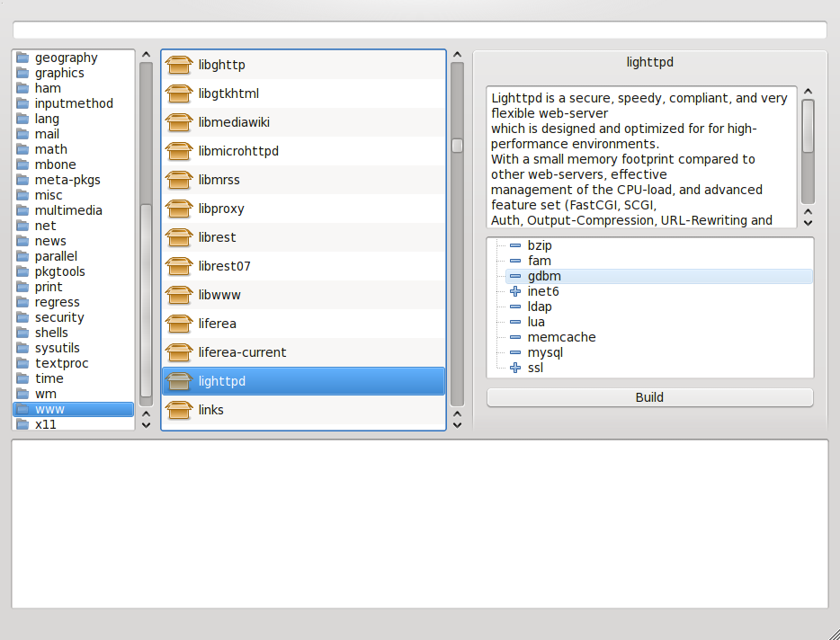Image resolution: width=840 pixels, height=640 pixels.
Task: Toggle the ssl option plus icon
Action: coord(515,368)
